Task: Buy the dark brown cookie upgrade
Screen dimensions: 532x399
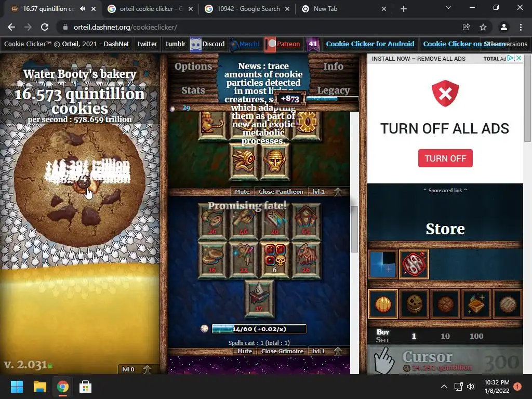Action: click(445, 303)
